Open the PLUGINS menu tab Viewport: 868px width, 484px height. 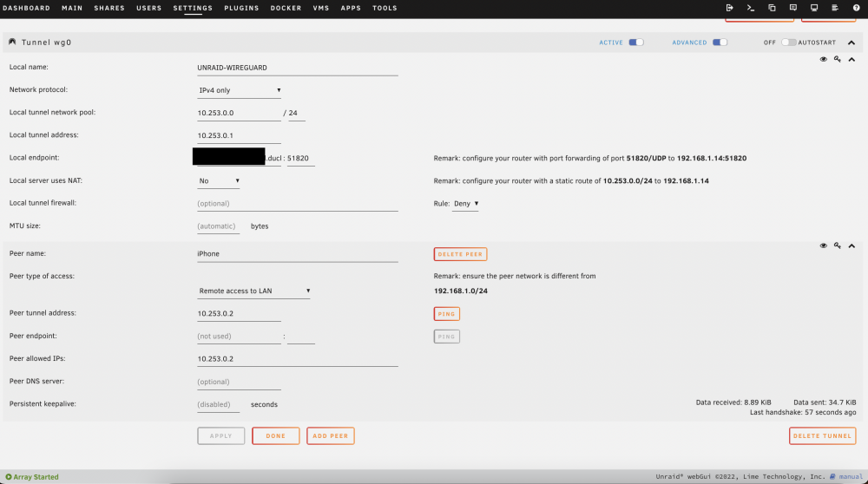(x=241, y=8)
